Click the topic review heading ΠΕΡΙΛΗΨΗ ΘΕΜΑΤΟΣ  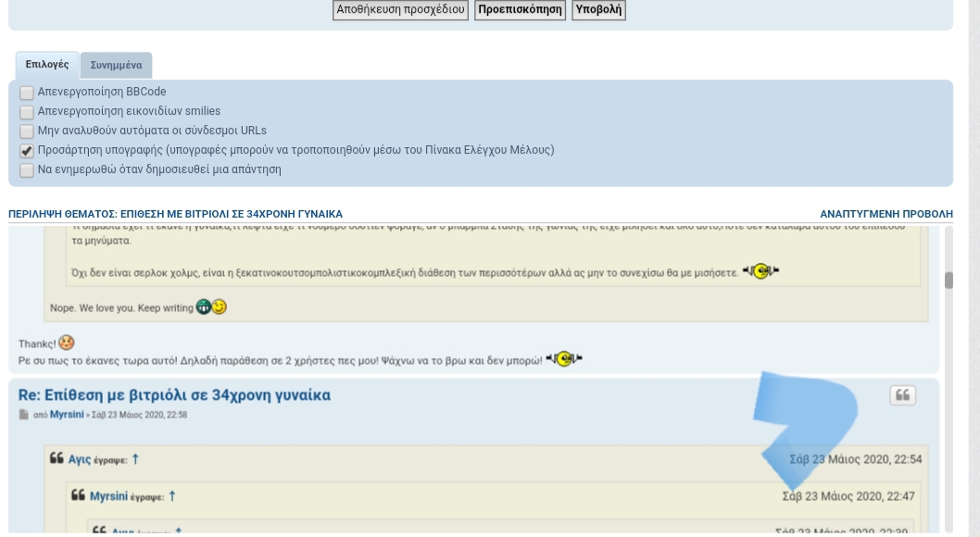(175, 214)
